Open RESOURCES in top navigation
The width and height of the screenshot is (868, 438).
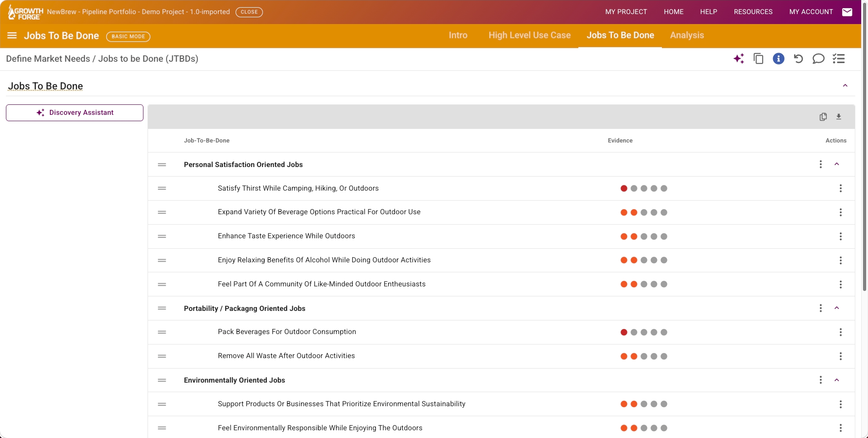pyautogui.click(x=753, y=12)
